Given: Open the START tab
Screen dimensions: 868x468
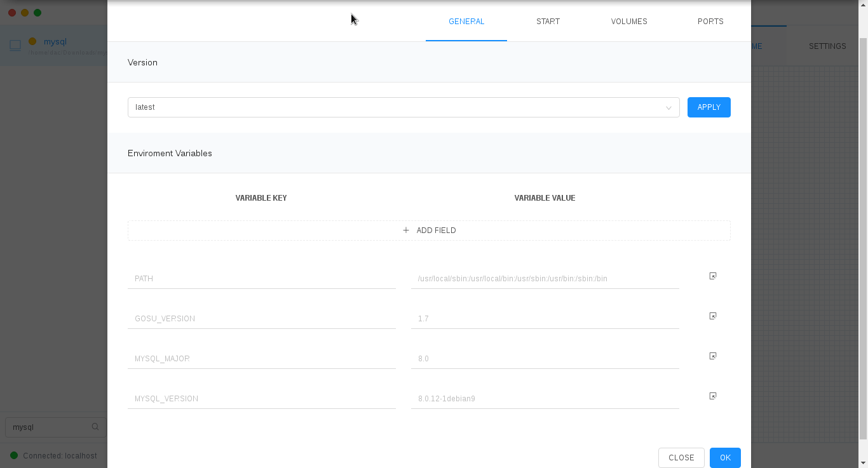Looking at the screenshot, I should click(548, 22).
